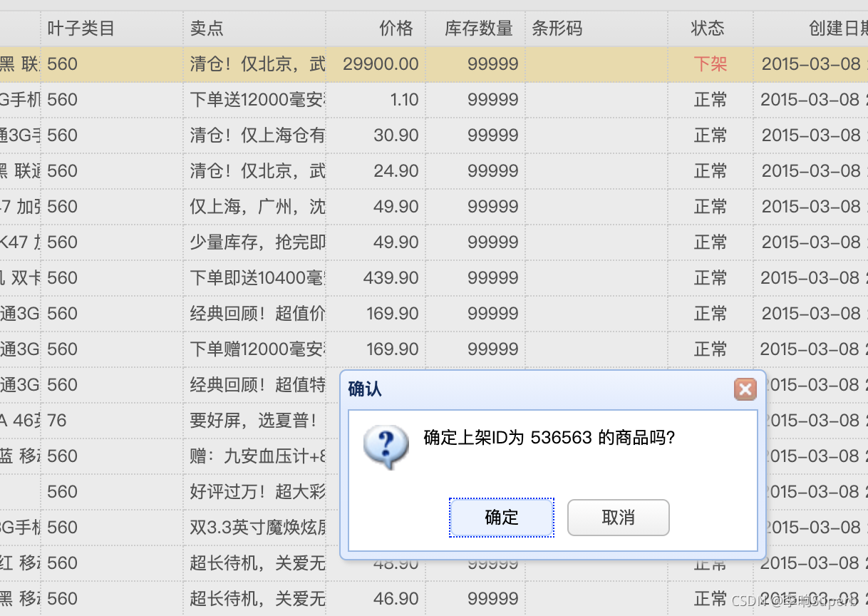Click the 卖点 column header
868x616 pixels.
(207, 29)
